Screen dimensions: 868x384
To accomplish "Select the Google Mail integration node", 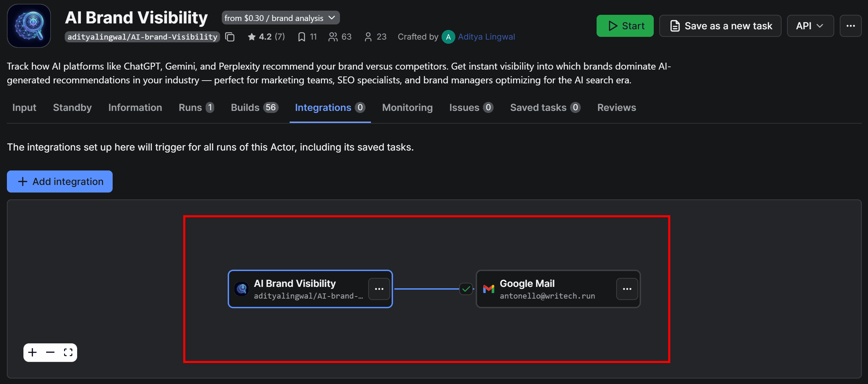I will [x=551, y=289].
